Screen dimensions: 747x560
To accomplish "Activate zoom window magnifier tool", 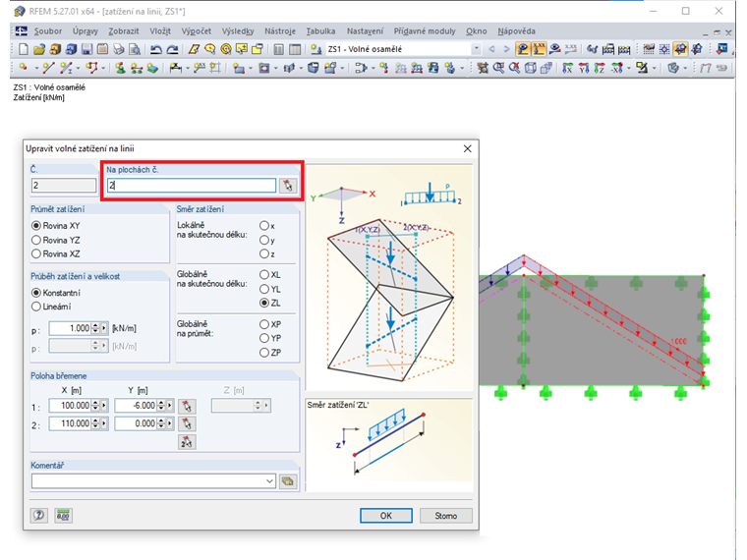I will click(498, 68).
